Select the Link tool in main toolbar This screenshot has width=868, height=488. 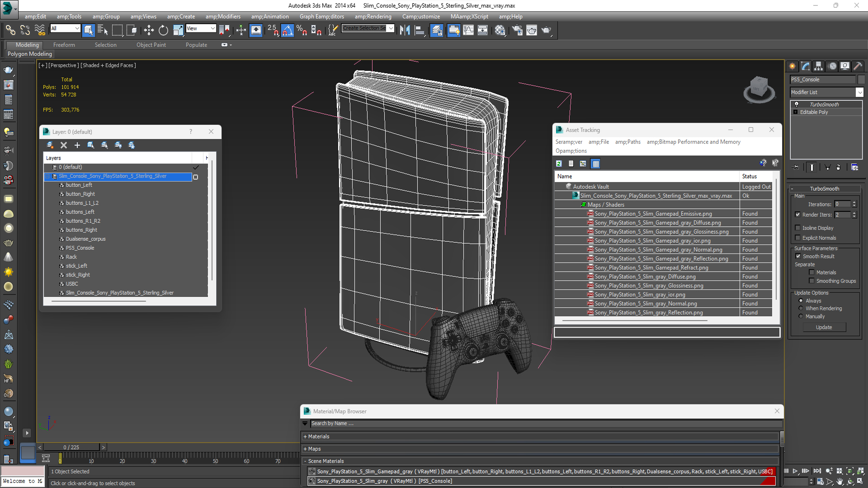pos(10,30)
